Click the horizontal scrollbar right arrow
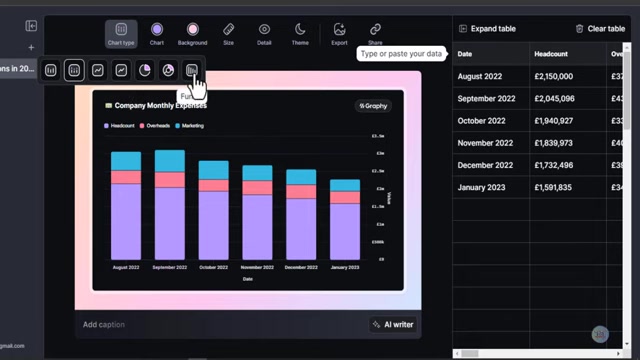This screenshot has width=640, height=360. point(618,353)
